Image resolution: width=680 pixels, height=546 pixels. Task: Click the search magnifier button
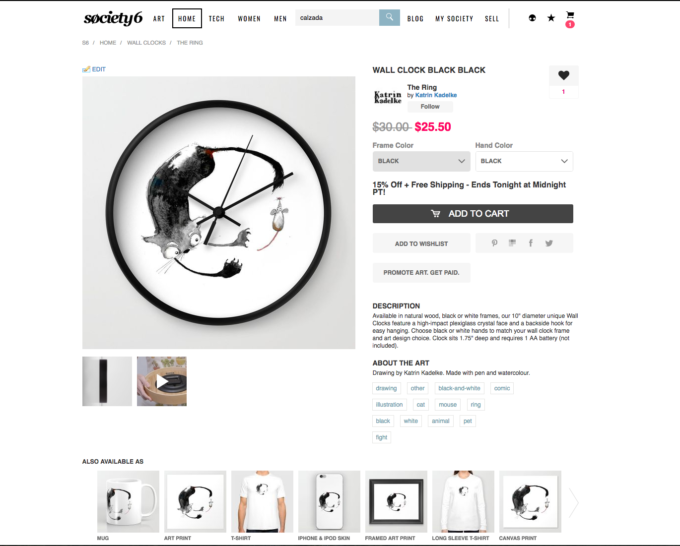click(389, 18)
